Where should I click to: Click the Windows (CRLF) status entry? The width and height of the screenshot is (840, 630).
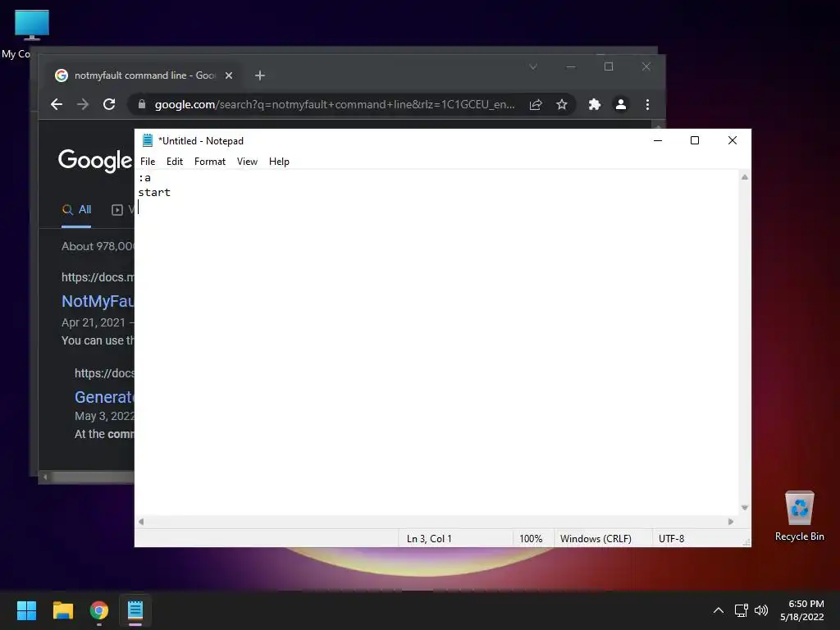click(596, 539)
